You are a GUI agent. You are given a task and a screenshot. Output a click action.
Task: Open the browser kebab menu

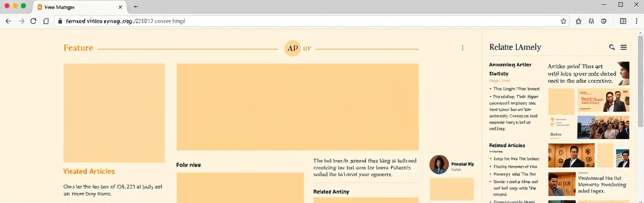(x=637, y=21)
